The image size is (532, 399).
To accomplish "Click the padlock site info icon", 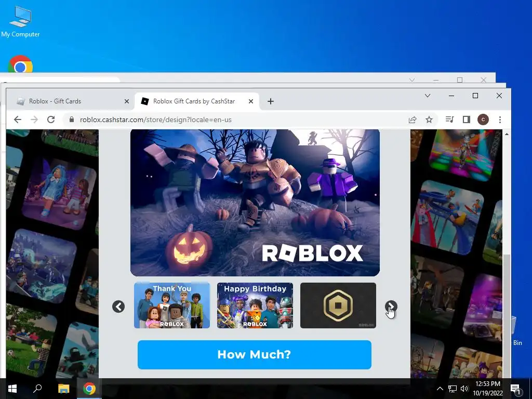I will pos(72,119).
